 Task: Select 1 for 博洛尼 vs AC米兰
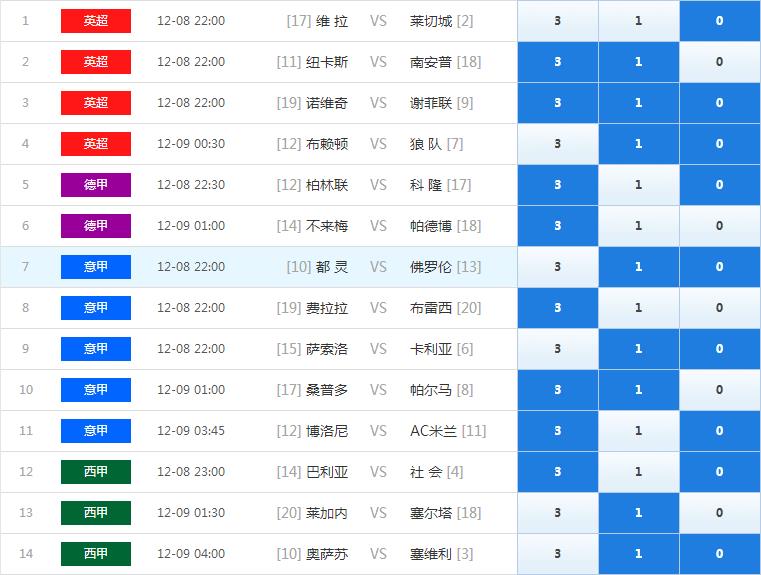[639, 431]
